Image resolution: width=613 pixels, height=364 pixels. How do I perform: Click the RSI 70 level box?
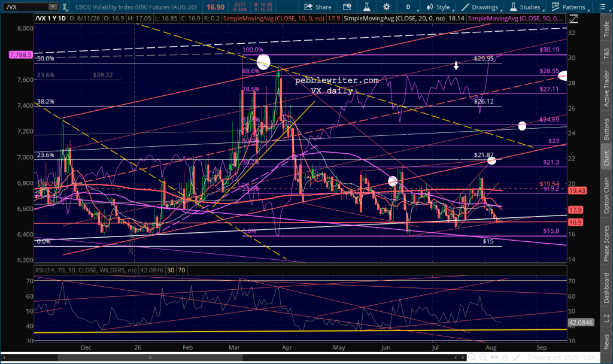coord(182,270)
